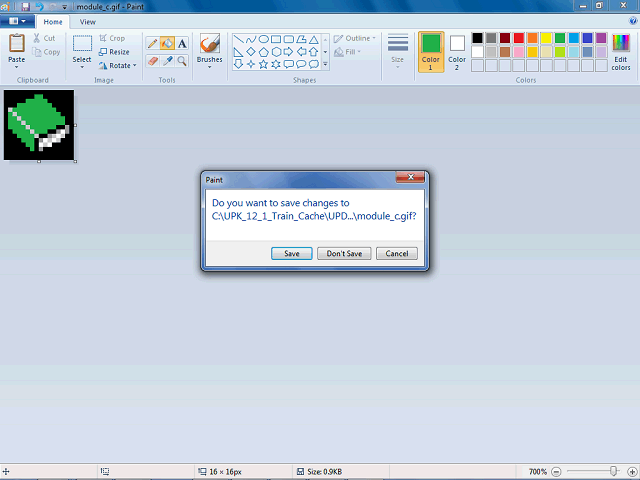Choose the Curve shape

(x=251, y=39)
